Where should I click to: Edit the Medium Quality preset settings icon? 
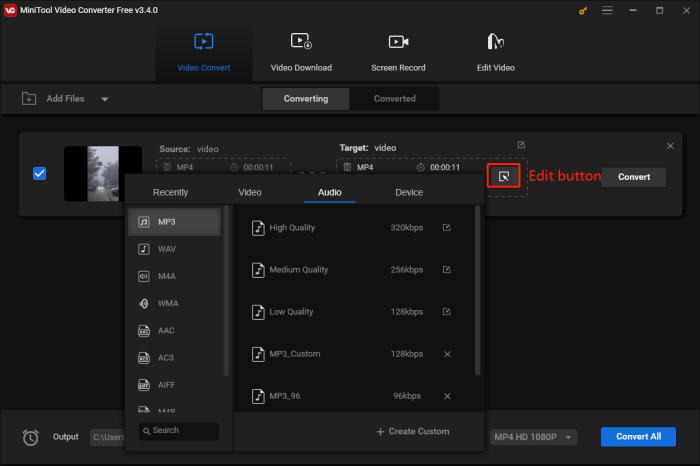[x=446, y=270]
